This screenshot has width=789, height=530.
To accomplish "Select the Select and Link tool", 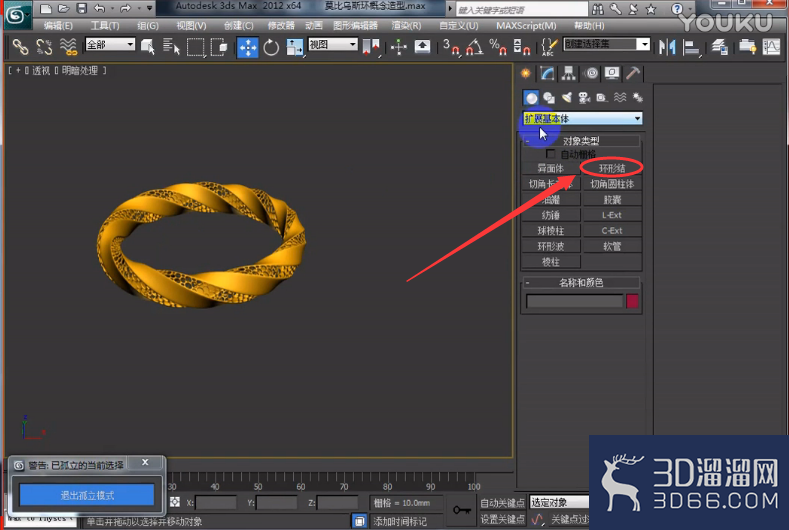I will pos(21,47).
